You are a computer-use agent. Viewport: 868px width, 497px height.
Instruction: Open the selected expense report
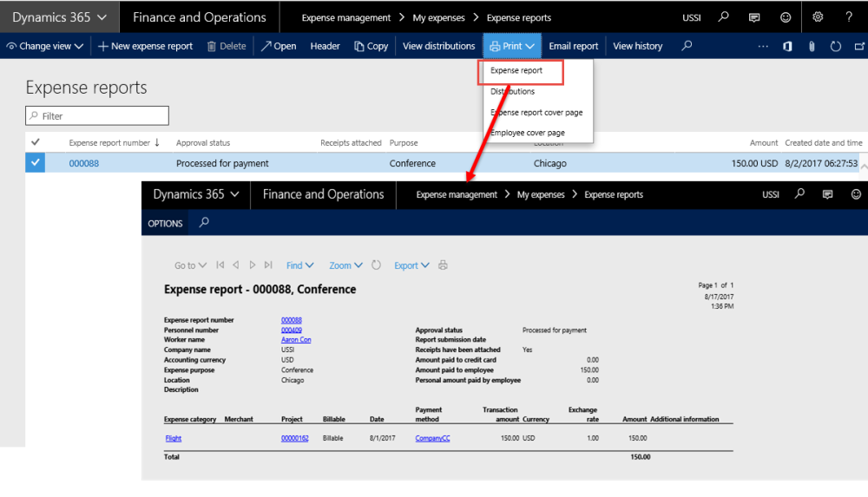[279, 46]
